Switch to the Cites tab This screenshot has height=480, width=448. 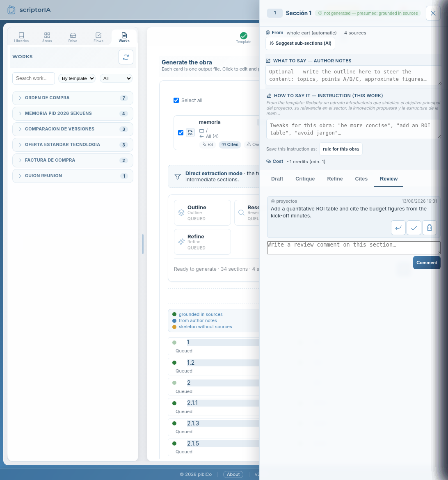(x=361, y=179)
